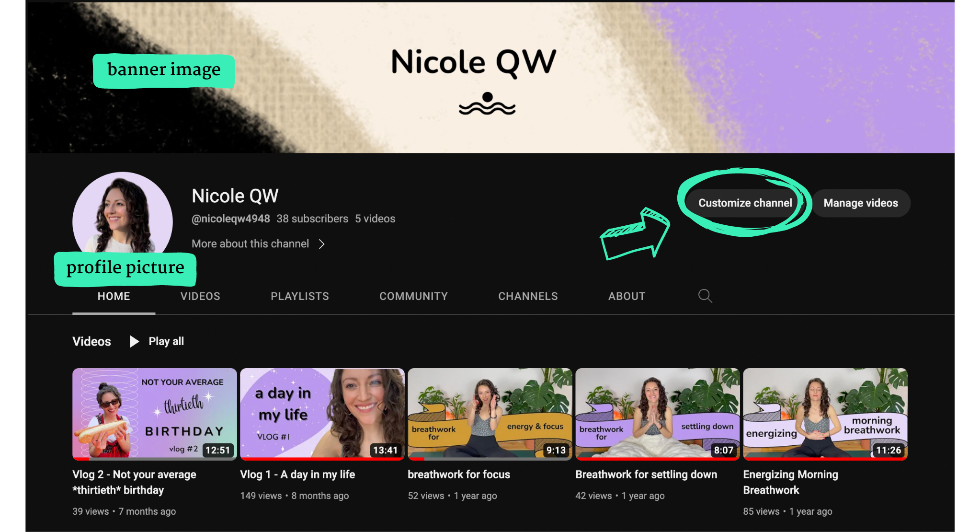
Task: Click the Manage videos button
Action: [860, 203]
